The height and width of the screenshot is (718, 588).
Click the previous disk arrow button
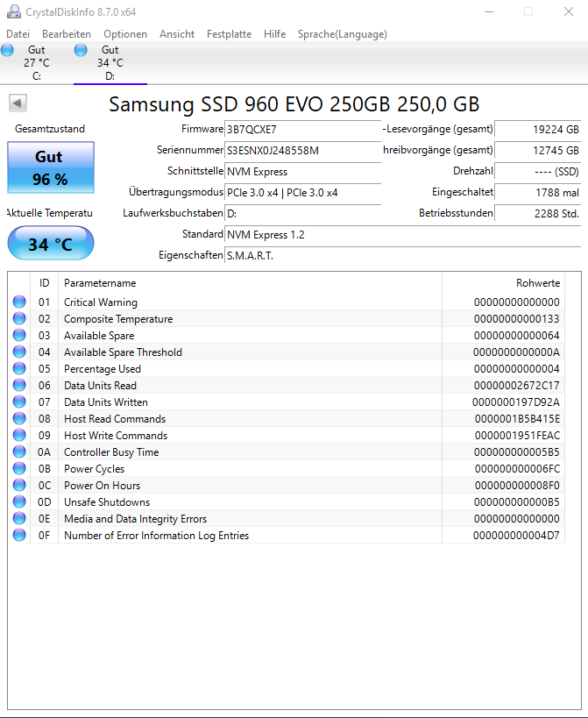pyautogui.click(x=18, y=103)
